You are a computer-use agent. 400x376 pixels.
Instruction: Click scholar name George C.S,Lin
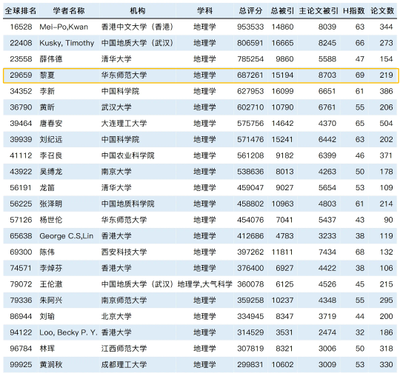click(66, 236)
